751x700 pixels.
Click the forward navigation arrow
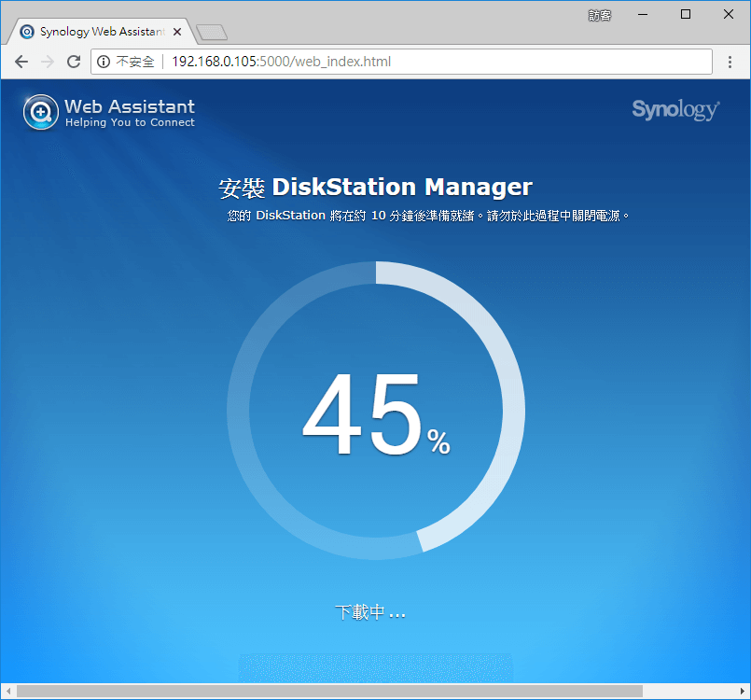coord(47,62)
